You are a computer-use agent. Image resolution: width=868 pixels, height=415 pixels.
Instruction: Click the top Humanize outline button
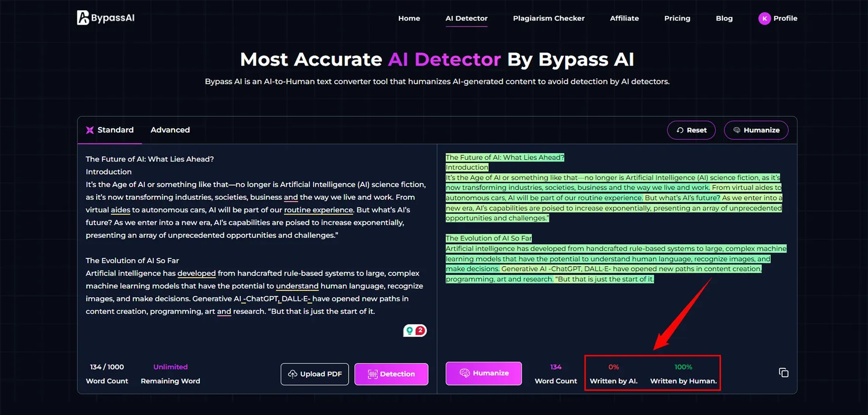pos(756,130)
